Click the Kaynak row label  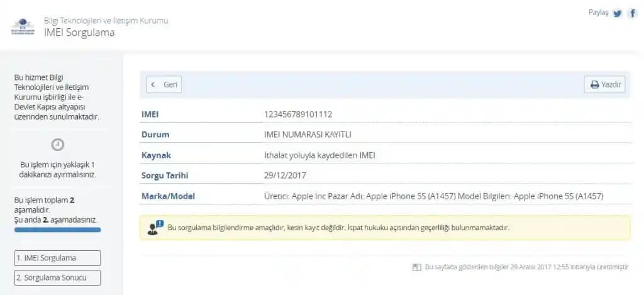(156, 155)
